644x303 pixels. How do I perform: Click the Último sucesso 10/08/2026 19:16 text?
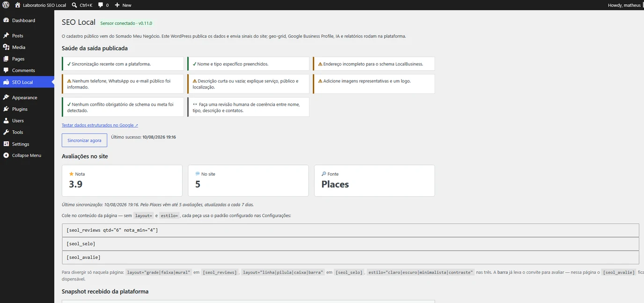click(143, 137)
